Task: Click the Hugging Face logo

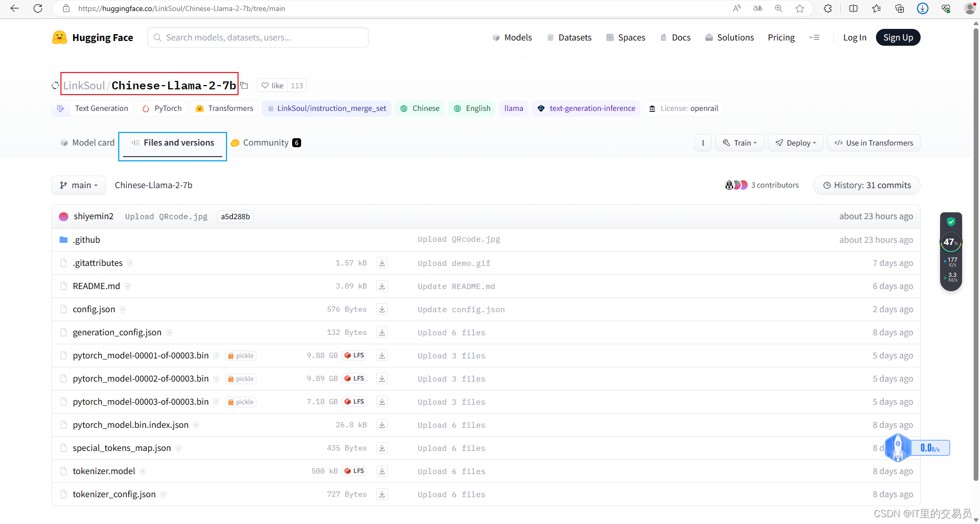Action: pos(92,37)
